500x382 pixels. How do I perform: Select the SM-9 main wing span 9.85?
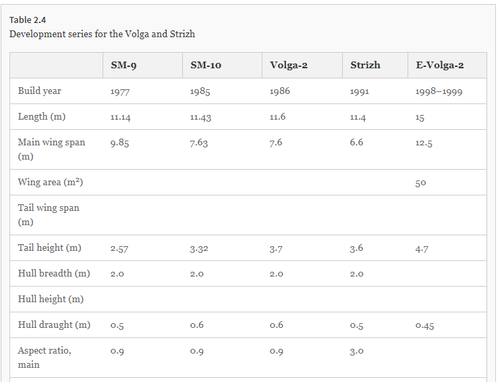120,143
